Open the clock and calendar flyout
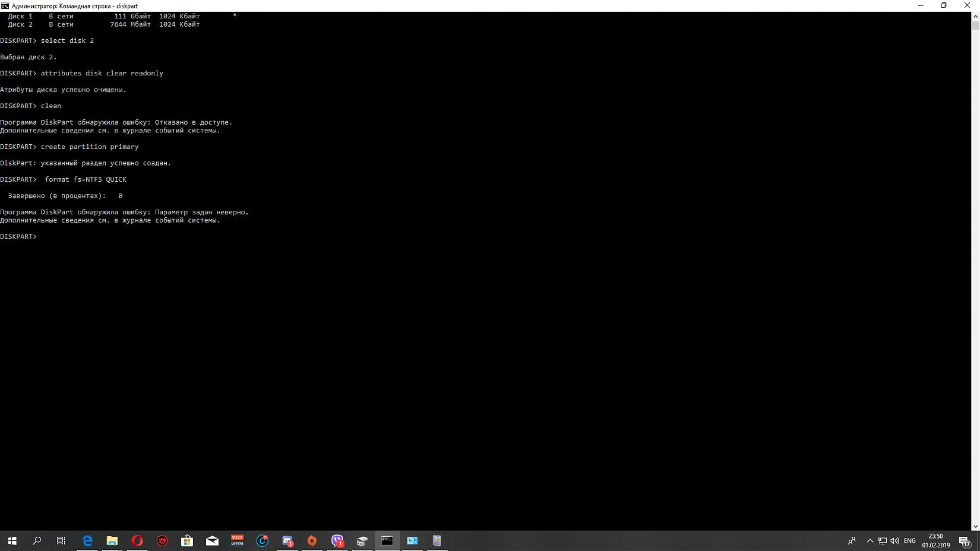 click(935, 541)
